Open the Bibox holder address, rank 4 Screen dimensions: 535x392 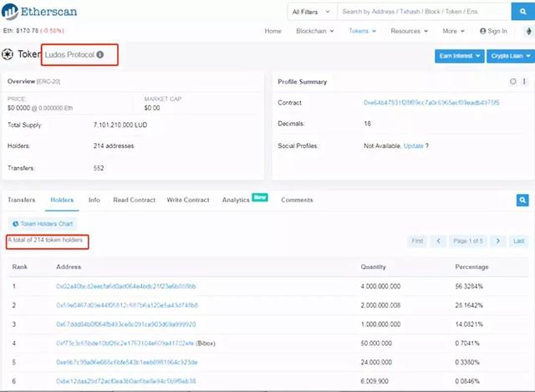pyautogui.click(x=125, y=344)
